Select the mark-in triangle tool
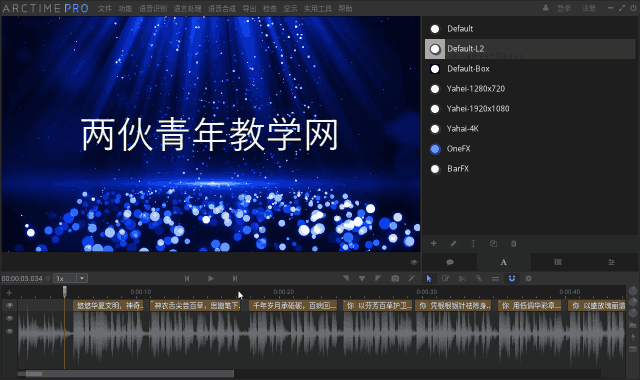Viewport: 640px width, 380px height. coord(346,278)
